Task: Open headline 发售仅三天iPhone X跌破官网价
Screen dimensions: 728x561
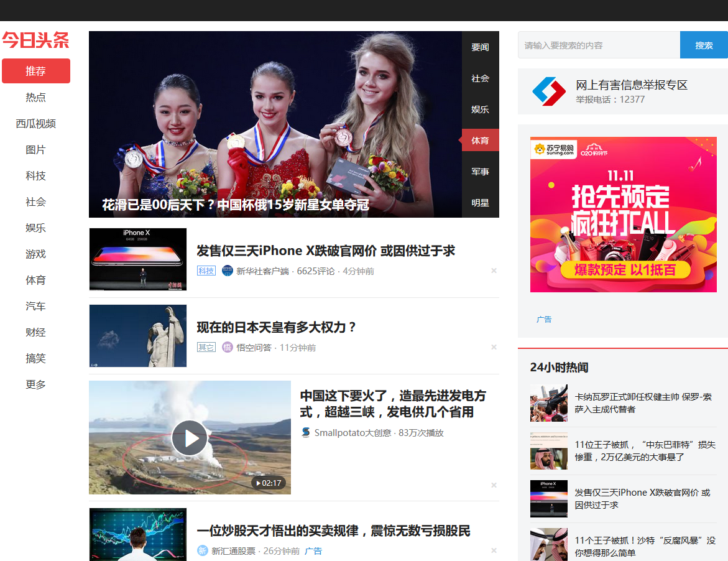Action: click(326, 251)
